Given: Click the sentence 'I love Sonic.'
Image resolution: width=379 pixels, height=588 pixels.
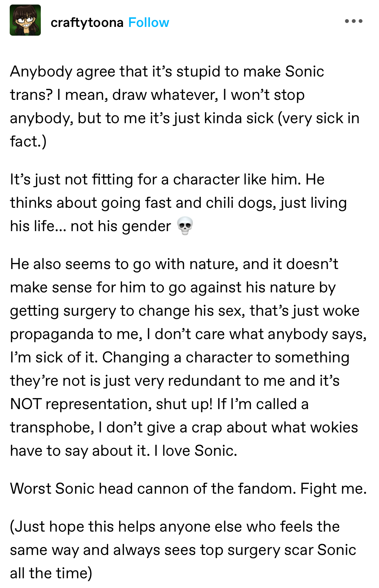Looking at the screenshot, I should 196,451.
